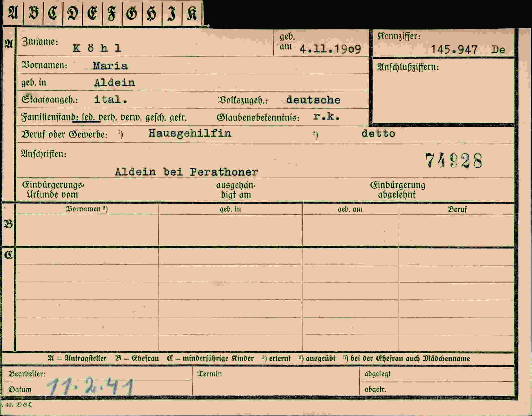Click the 'verw.' marital status option
Screen dimensions: 532x416
pyautogui.click(x=131, y=118)
